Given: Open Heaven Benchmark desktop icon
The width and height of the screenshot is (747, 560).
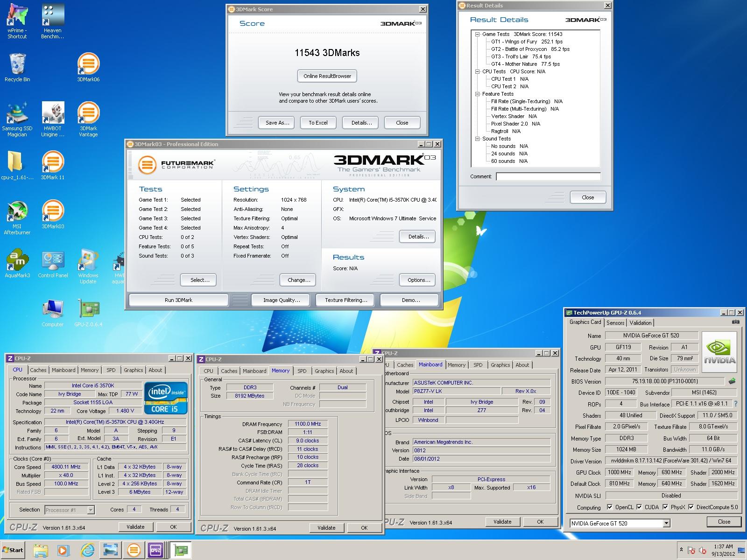Looking at the screenshot, I should coord(52,21).
